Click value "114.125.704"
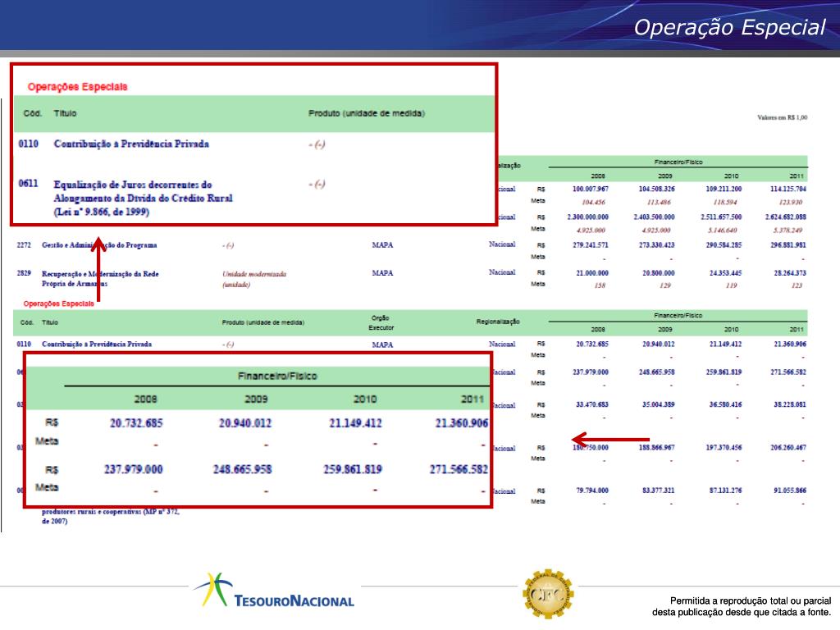 788,189
